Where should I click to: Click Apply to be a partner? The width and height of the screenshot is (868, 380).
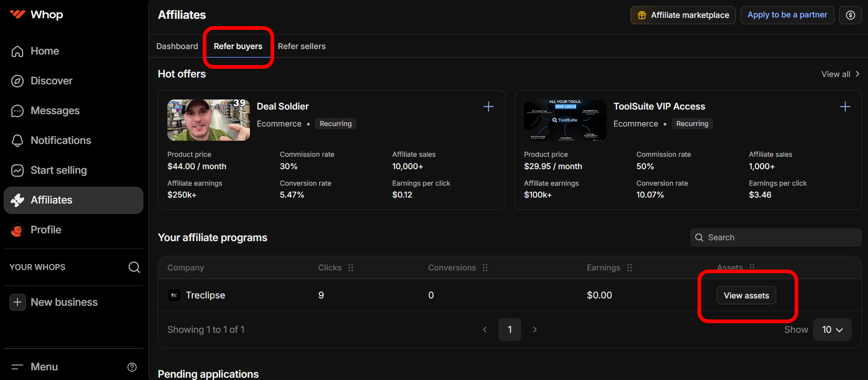point(787,15)
